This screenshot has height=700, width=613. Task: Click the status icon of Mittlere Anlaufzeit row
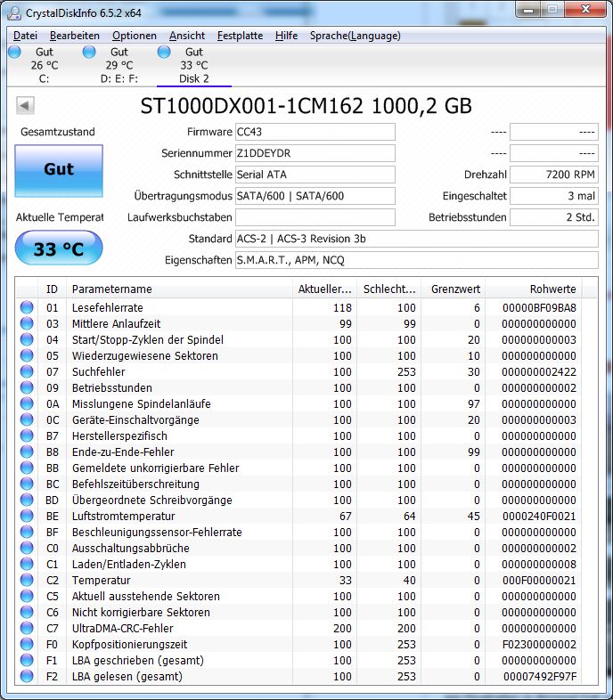click(27, 323)
